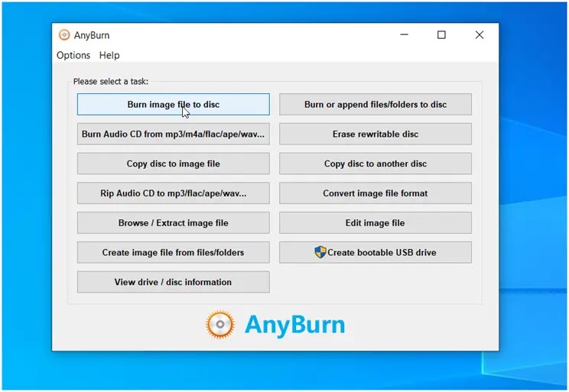569x392 pixels.
Task: Minimize the AnyBurn window
Action: tap(405, 35)
